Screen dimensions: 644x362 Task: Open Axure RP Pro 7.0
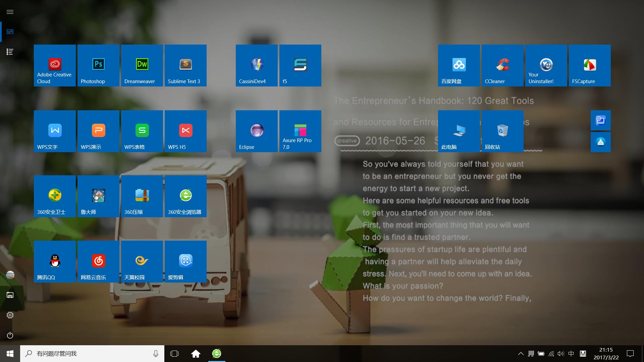coord(300,131)
